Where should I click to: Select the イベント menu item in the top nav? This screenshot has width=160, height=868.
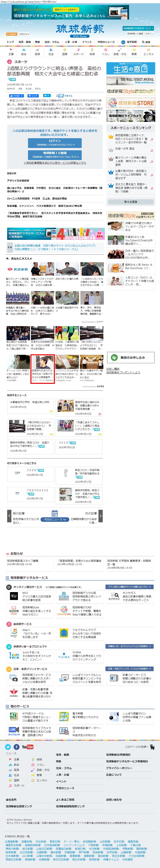[87, 42]
